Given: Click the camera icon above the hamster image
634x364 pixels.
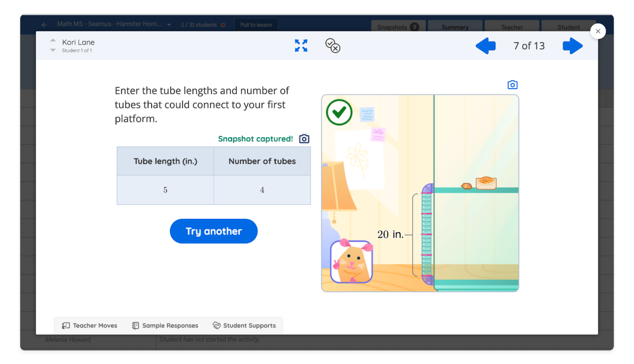Looking at the screenshot, I should (x=512, y=84).
